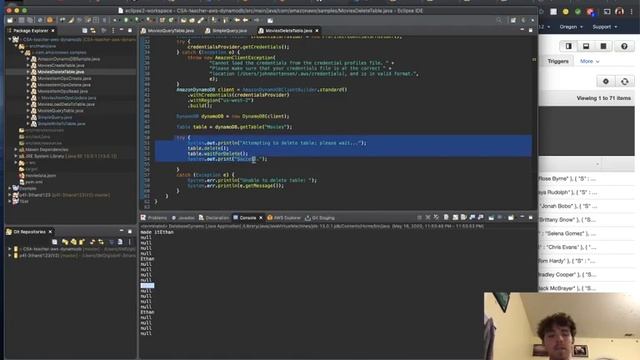Select MoviesLoadDataToTable.java in Package Explorer
Viewport: 640px width, 360px height.
pyautogui.click(x=66, y=104)
